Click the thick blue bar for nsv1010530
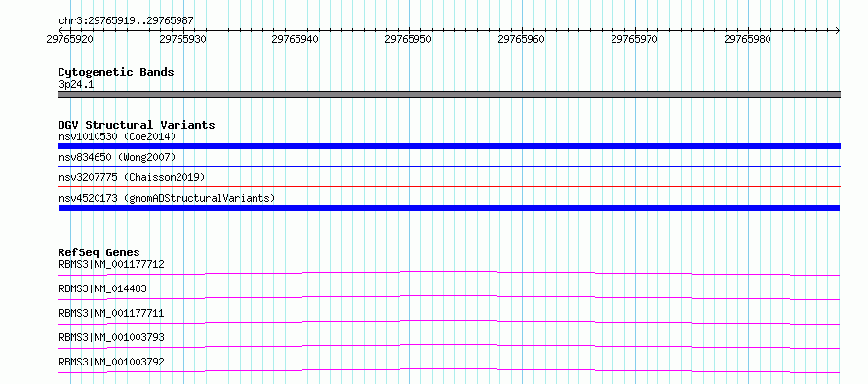The height and width of the screenshot is (384, 868). 449,146
